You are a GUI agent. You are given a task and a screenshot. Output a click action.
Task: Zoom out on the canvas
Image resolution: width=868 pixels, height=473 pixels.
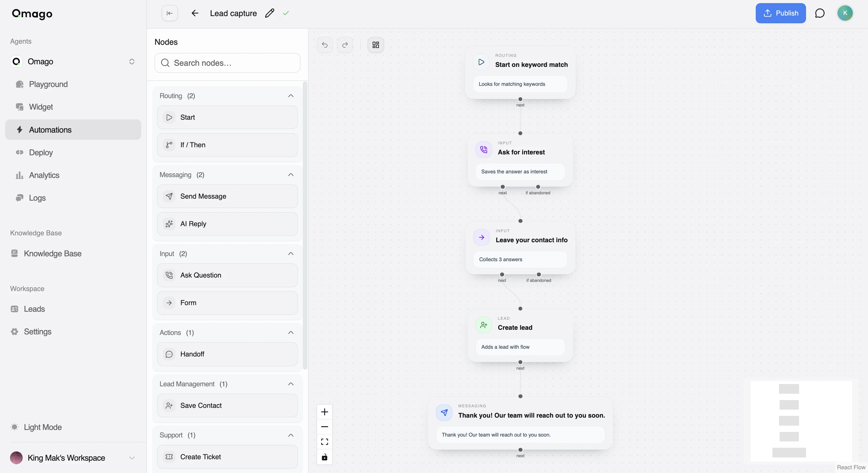[x=324, y=427]
